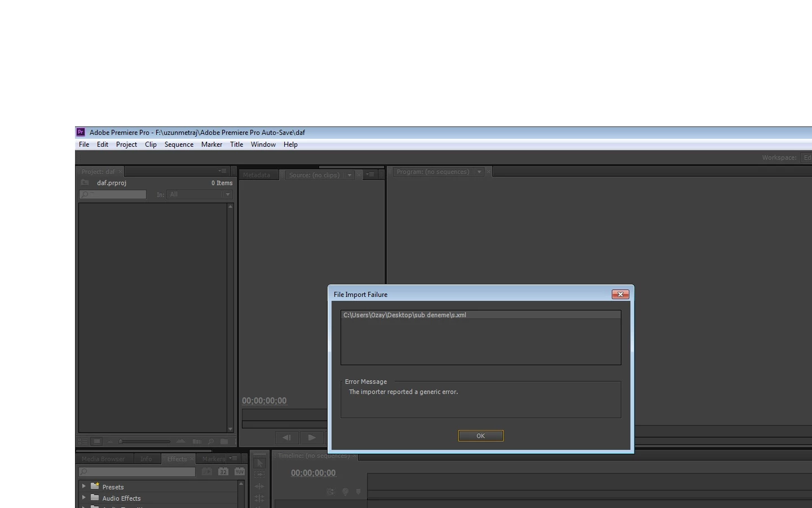The height and width of the screenshot is (508, 812).
Task: Switch Project panel to List View
Action: [83, 441]
